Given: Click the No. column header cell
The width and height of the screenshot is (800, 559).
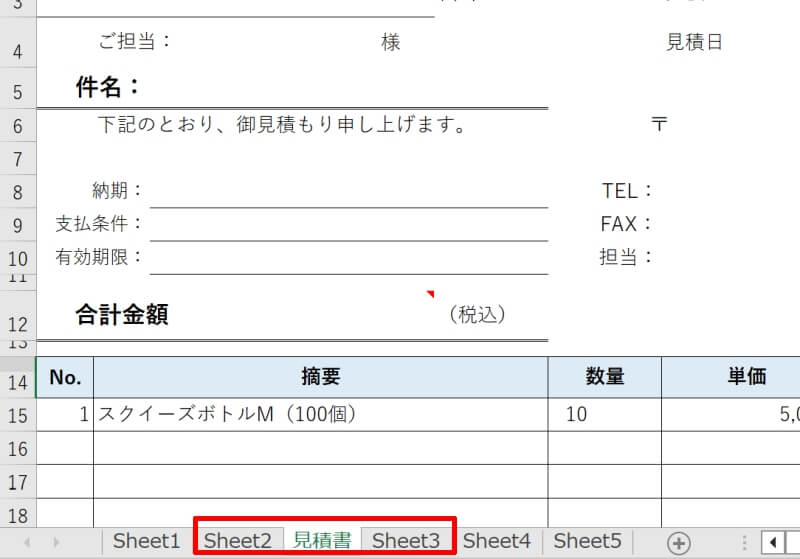Looking at the screenshot, I should [x=65, y=377].
